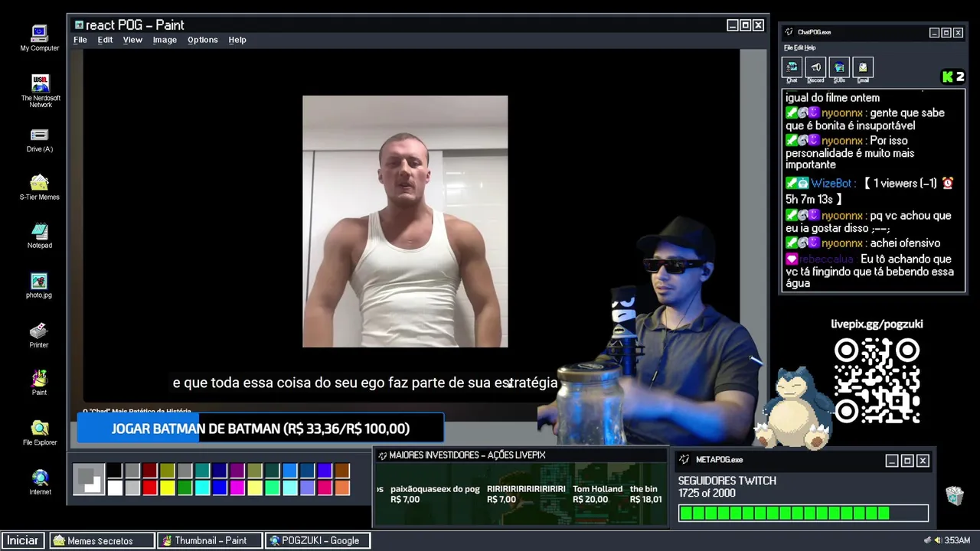Select the brown palette swatch
Viewport: 980px width, 551px height.
[342, 471]
